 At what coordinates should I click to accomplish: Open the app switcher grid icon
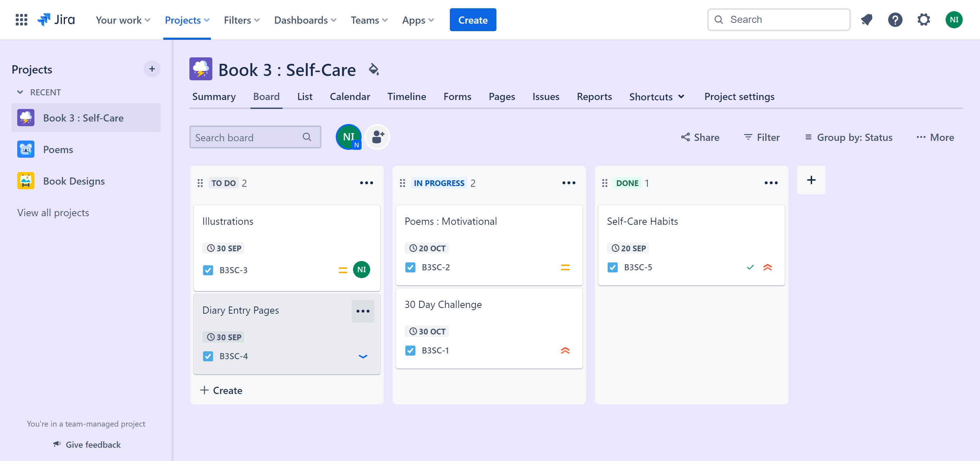(x=21, y=20)
